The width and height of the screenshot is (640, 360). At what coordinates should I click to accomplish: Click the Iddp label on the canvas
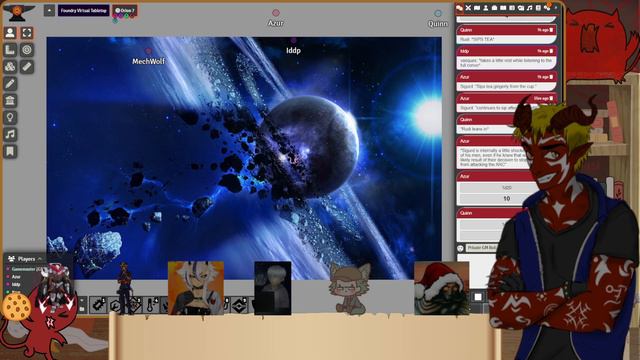pos(293,51)
